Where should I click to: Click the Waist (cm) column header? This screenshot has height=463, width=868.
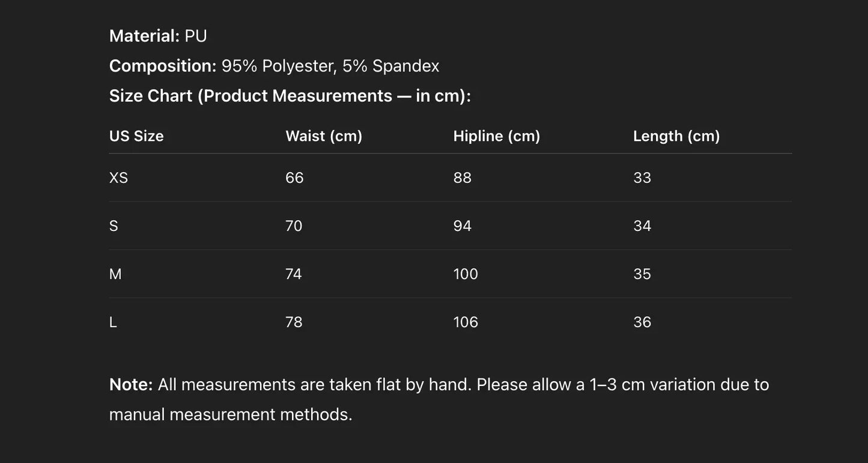click(x=324, y=136)
